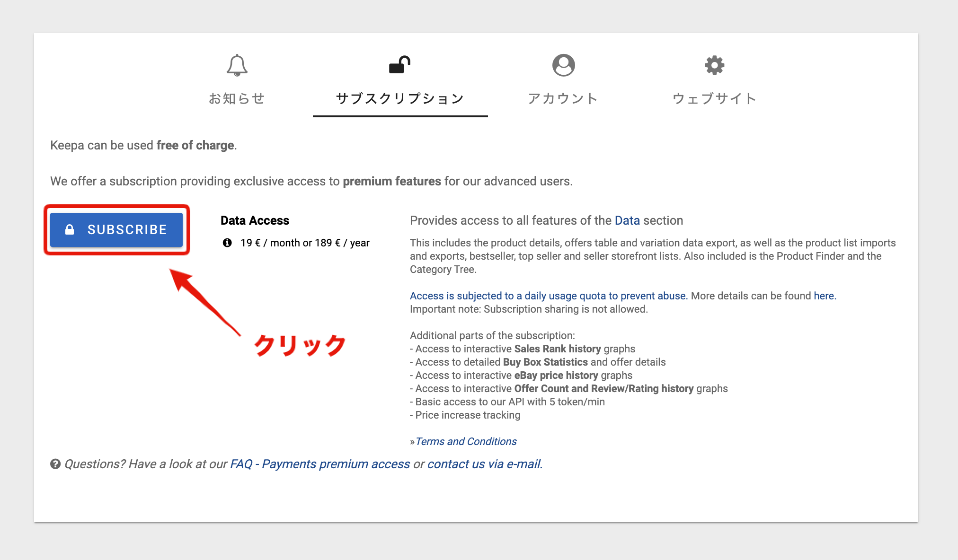Click contact us via e-mail
The width and height of the screenshot is (958, 560).
485,464
